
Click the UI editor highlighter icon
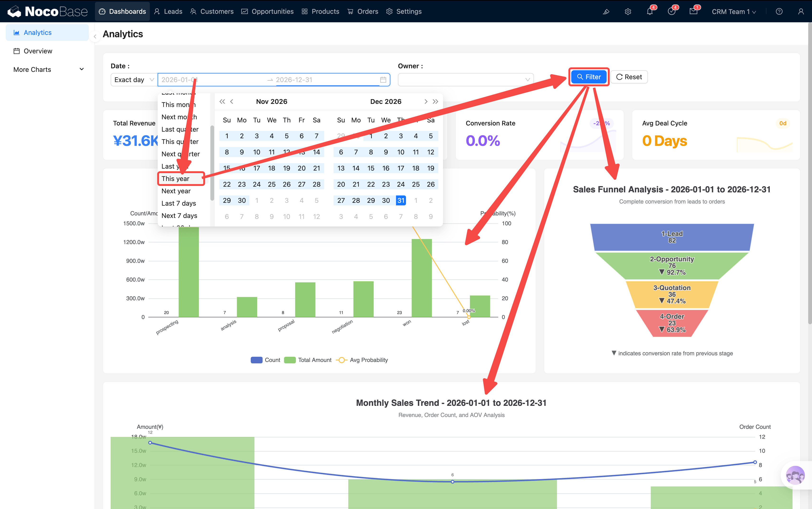(x=606, y=11)
